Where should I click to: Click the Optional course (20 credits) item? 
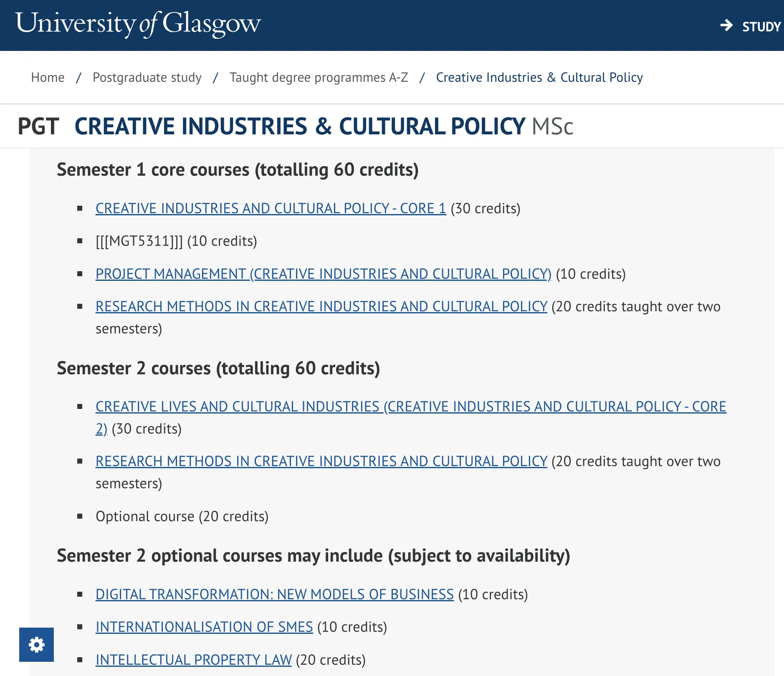pos(182,517)
